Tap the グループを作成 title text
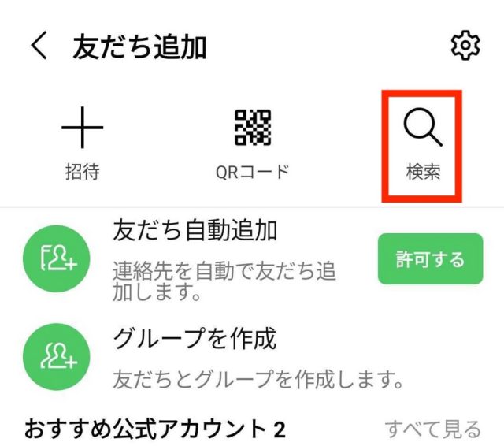The width and height of the screenshot is (504, 446). click(x=195, y=338)
